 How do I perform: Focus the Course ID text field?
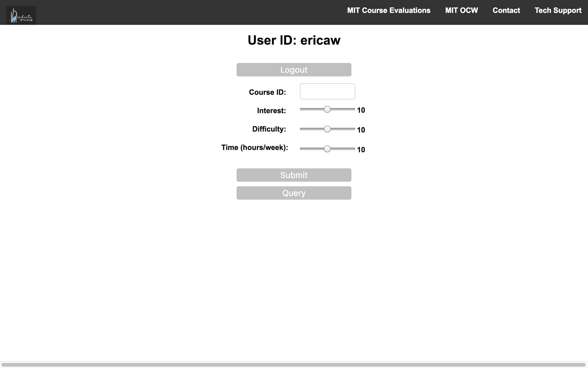(327, 91)
